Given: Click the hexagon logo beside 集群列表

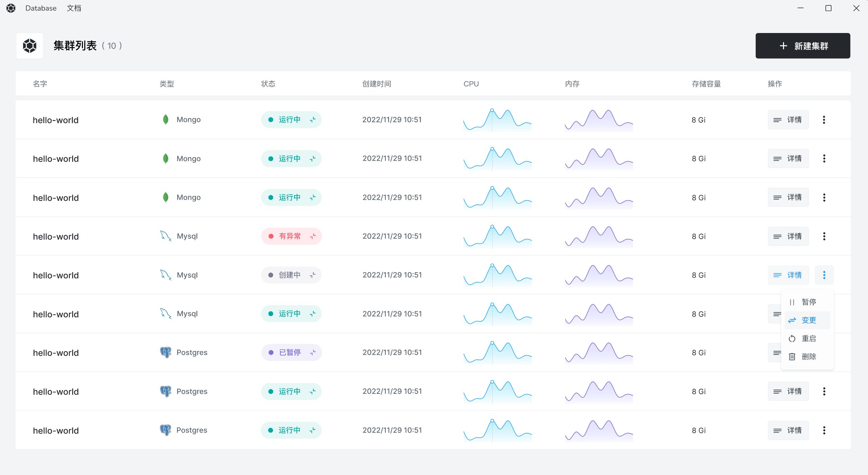Looking at the screenshot, I should (30, 45).
